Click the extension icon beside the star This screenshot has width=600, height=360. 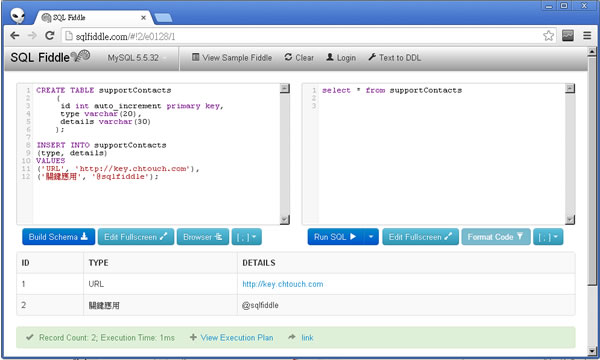[x=568, y=36]
